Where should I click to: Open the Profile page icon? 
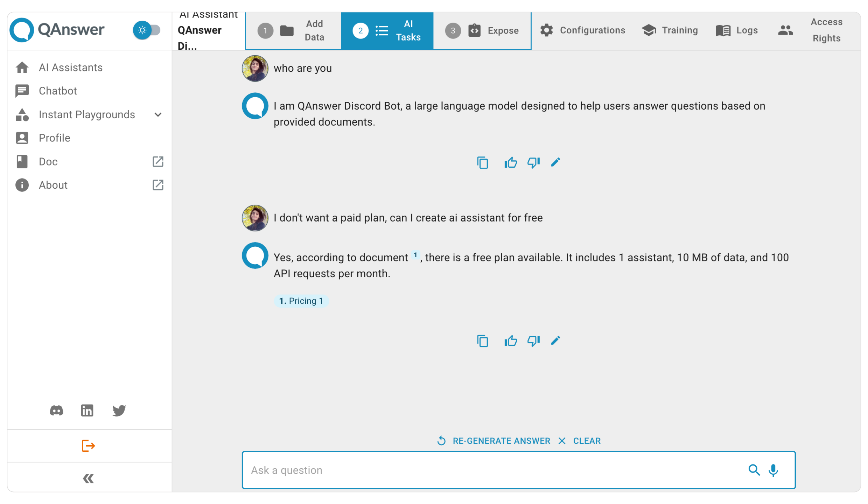click(x=22, y=138)
